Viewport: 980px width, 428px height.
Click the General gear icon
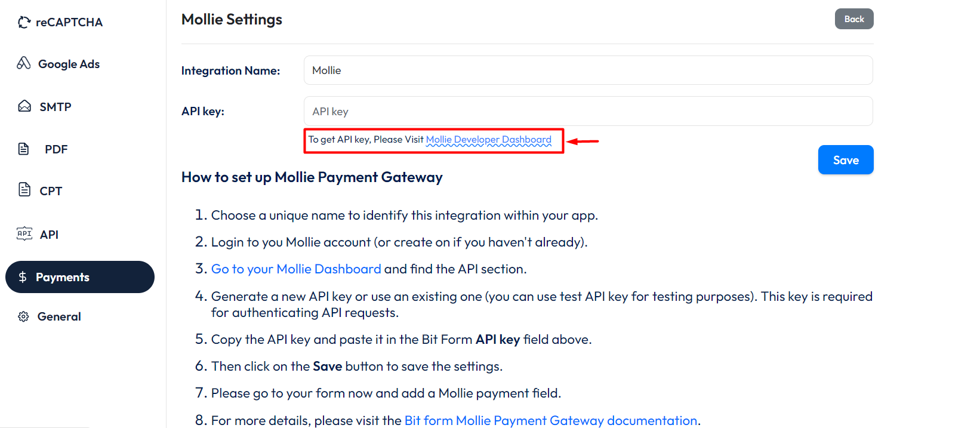click(23, 316)
